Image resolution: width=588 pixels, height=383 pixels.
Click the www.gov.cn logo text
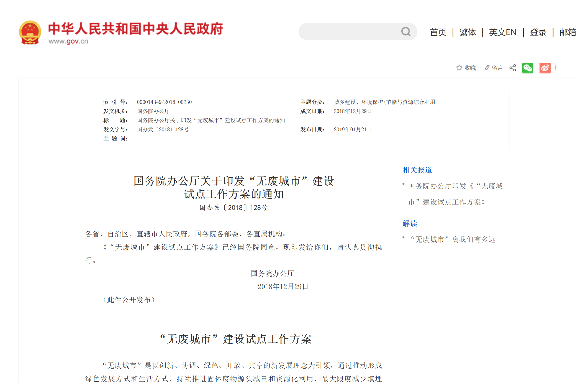pos(68,42)
